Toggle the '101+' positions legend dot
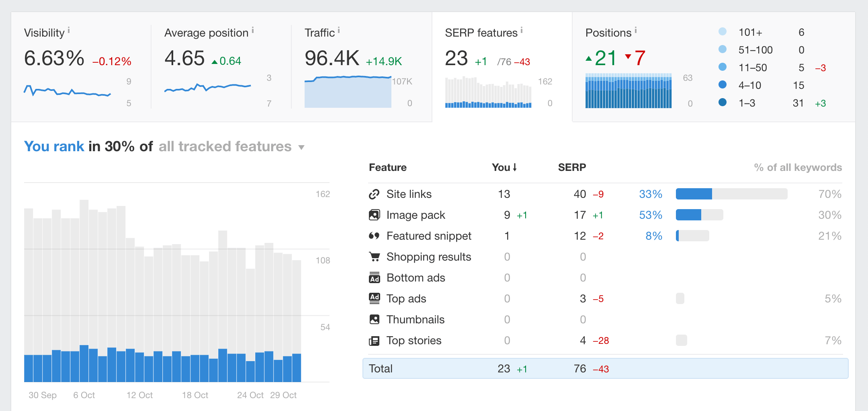 click(x=723, y=32)
